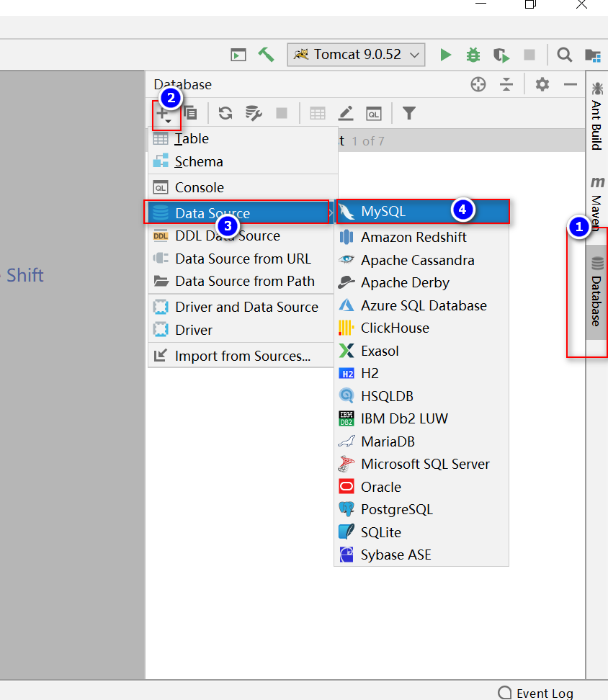
Task: Select Amazon Redshift data source
Action: pyautogui.click(x=421, y=237)
